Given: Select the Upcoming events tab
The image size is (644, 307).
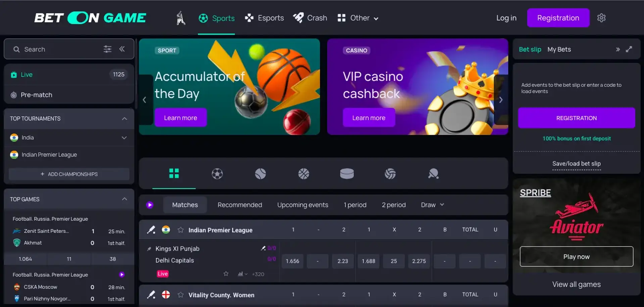Looking at the screenshot, I should [x=303, y=205].
